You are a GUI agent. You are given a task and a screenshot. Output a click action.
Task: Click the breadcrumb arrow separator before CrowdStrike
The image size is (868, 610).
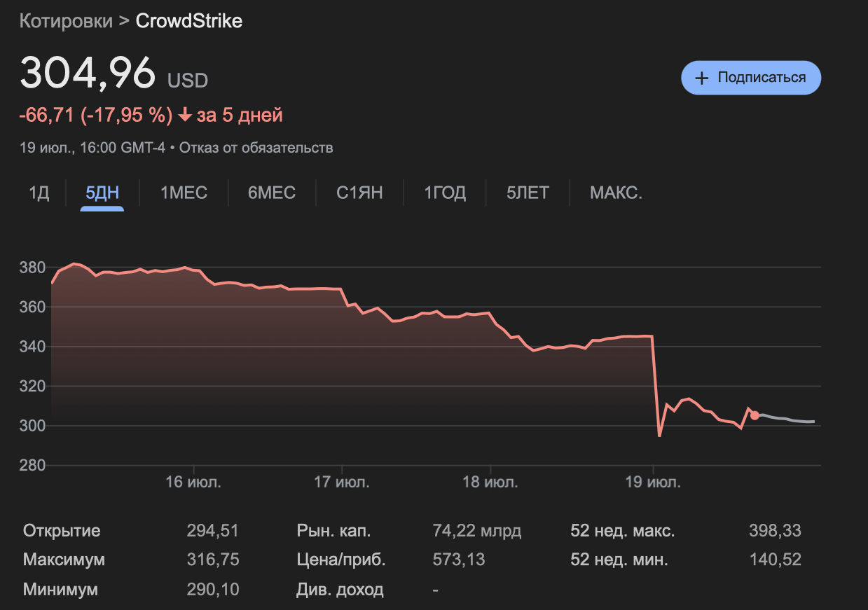(123, 21)
